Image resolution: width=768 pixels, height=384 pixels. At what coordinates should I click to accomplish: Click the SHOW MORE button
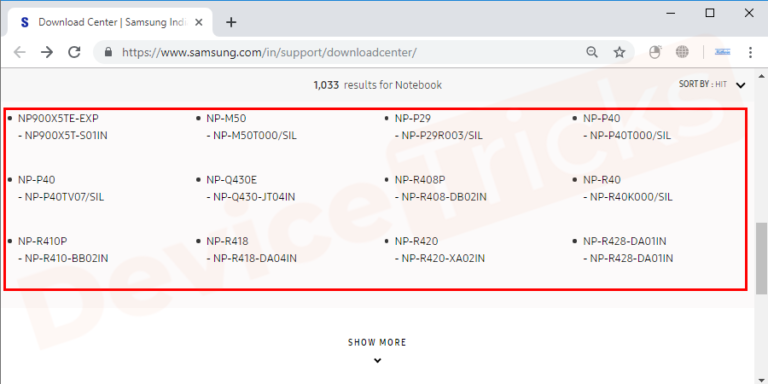pos(377,342)
